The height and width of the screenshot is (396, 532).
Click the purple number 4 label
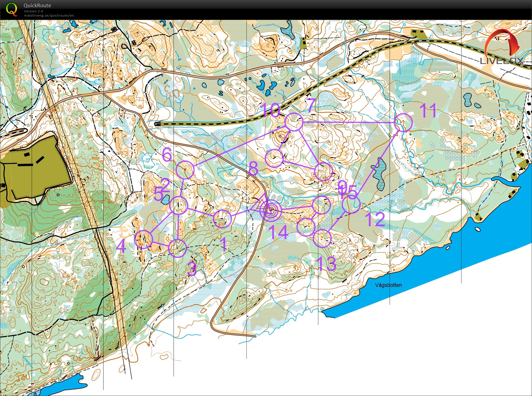(121, 246)
